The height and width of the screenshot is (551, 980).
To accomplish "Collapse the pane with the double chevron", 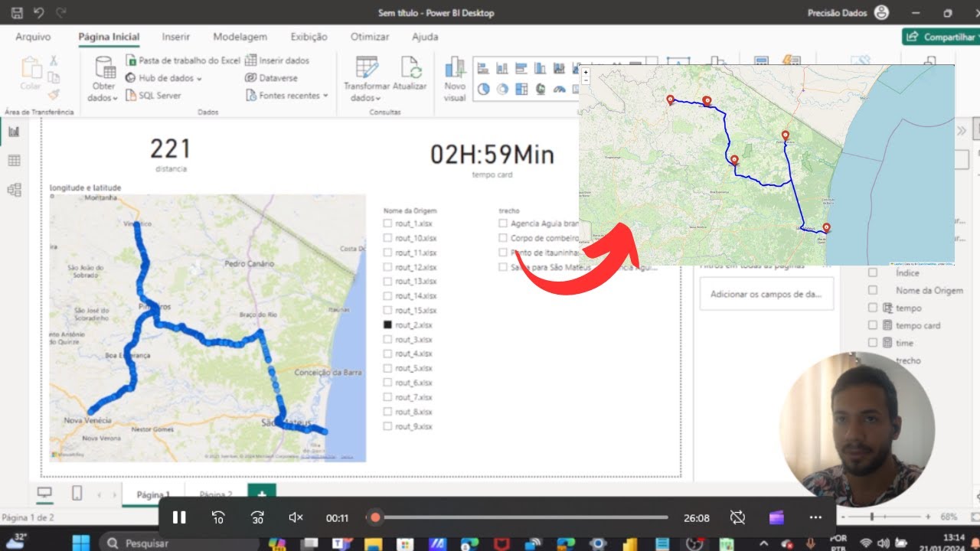I will (962, 131).
